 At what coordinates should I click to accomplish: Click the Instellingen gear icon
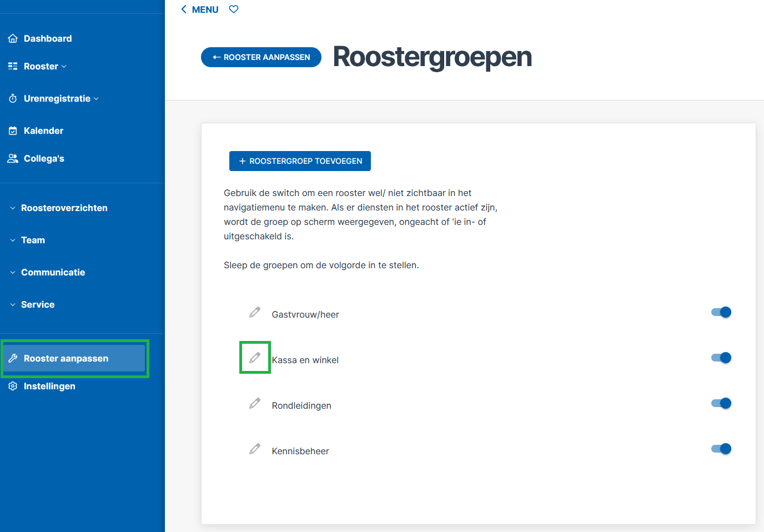click(13, 386)
